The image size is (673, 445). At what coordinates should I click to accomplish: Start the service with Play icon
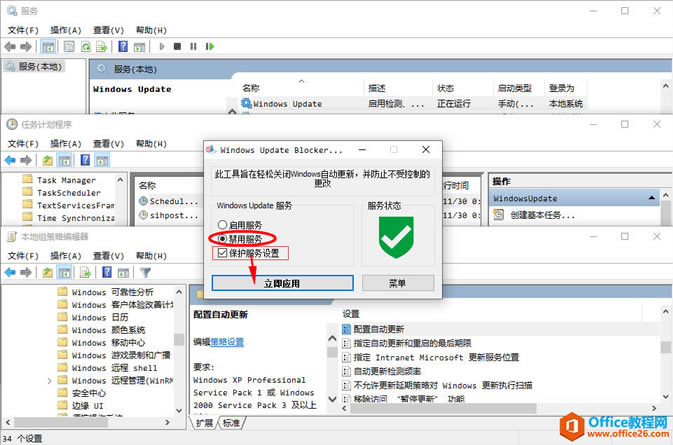(x=162, y=46)
